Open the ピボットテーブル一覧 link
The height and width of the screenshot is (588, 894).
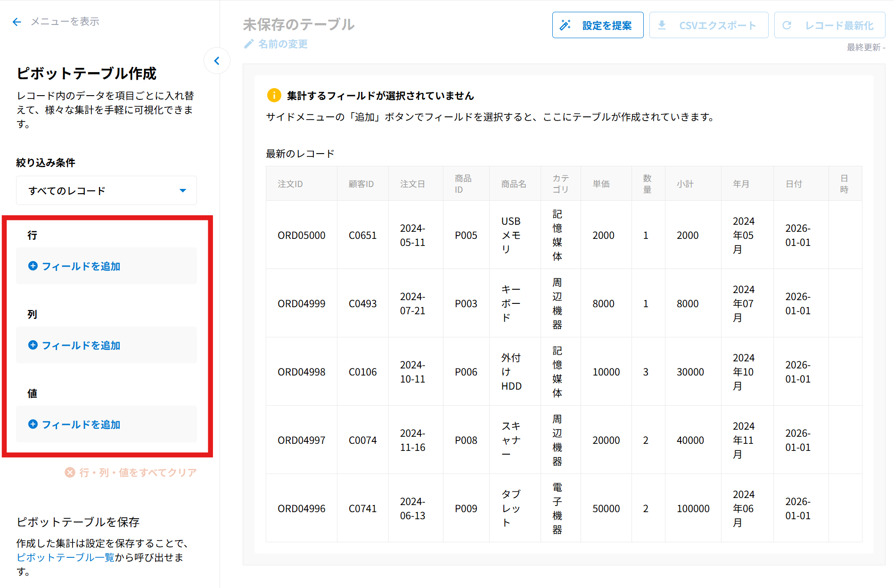(x=66, y=557)
